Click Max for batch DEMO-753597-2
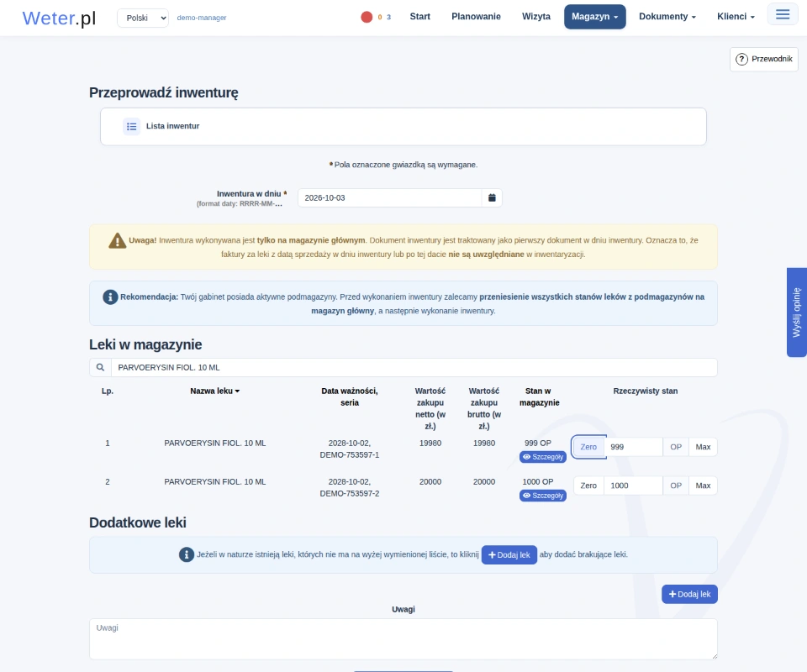 tap(703, 486)
